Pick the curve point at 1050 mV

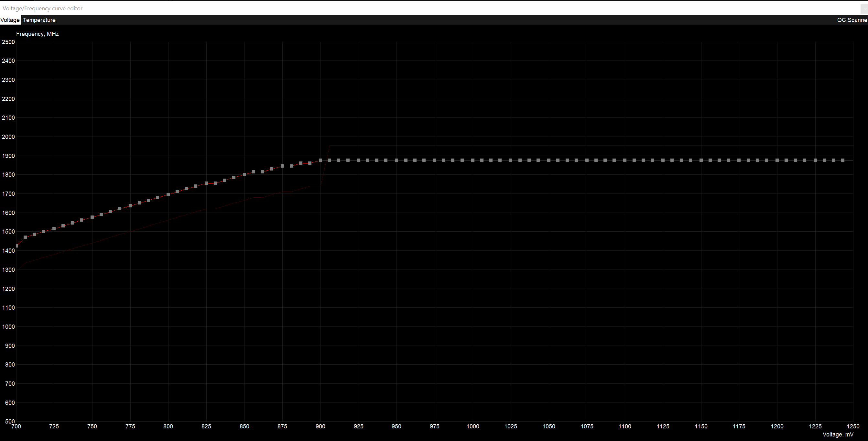(x=548, y=160)
